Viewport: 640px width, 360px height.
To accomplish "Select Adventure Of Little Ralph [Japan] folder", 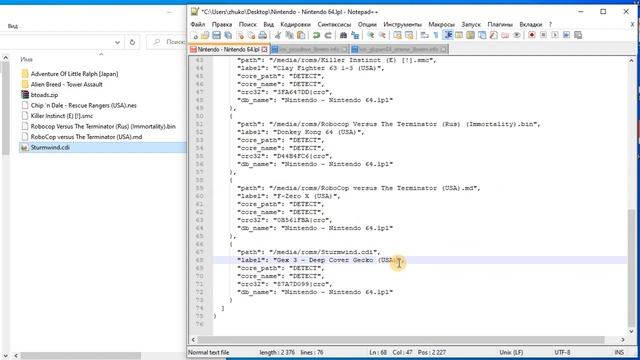I will tap(74, 74).
